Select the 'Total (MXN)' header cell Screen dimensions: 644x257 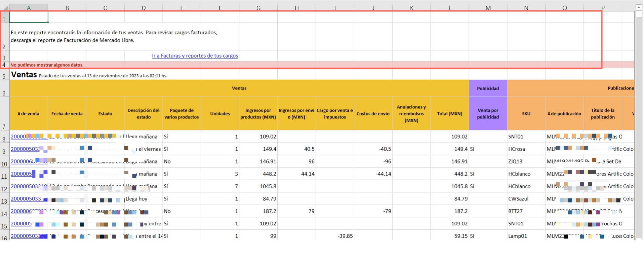pos(449,114)
